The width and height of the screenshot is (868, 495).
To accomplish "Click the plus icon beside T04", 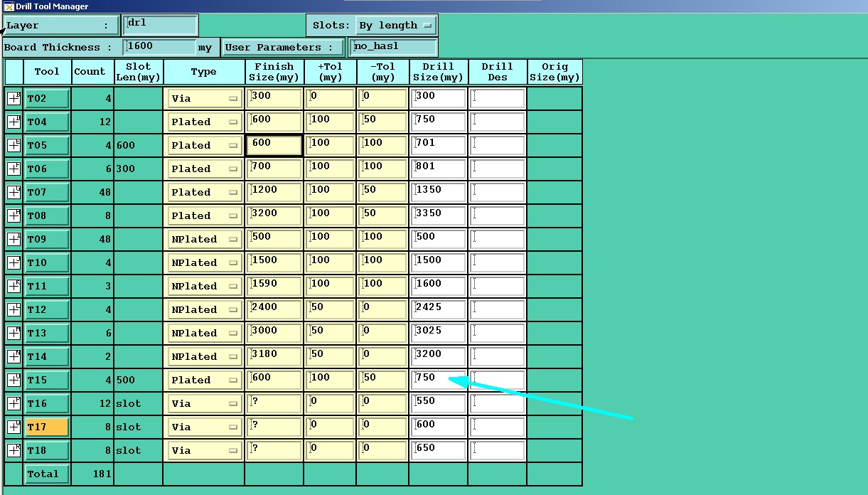I will pyautogui.click(x=14, y=122).
